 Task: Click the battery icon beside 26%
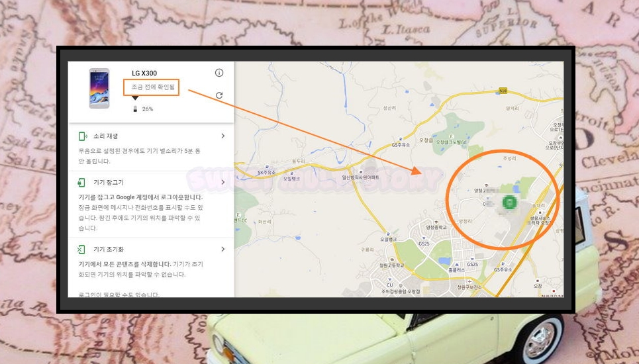(135, 109)
